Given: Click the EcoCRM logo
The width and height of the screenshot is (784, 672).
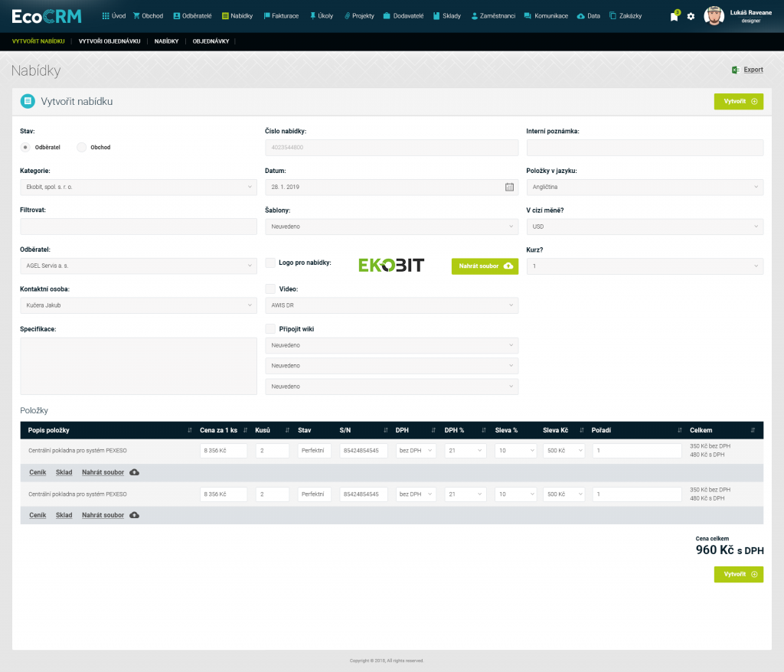Looking at the screenshot, I should coord(47,16).
